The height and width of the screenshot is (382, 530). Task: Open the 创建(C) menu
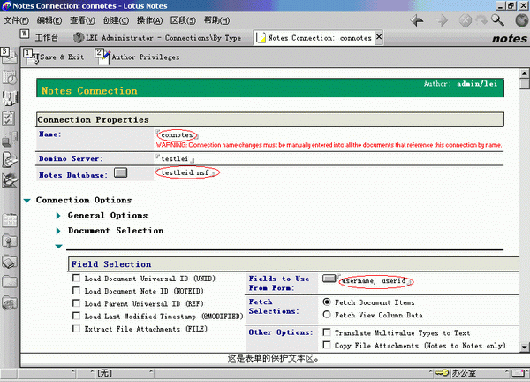(116, 21)
